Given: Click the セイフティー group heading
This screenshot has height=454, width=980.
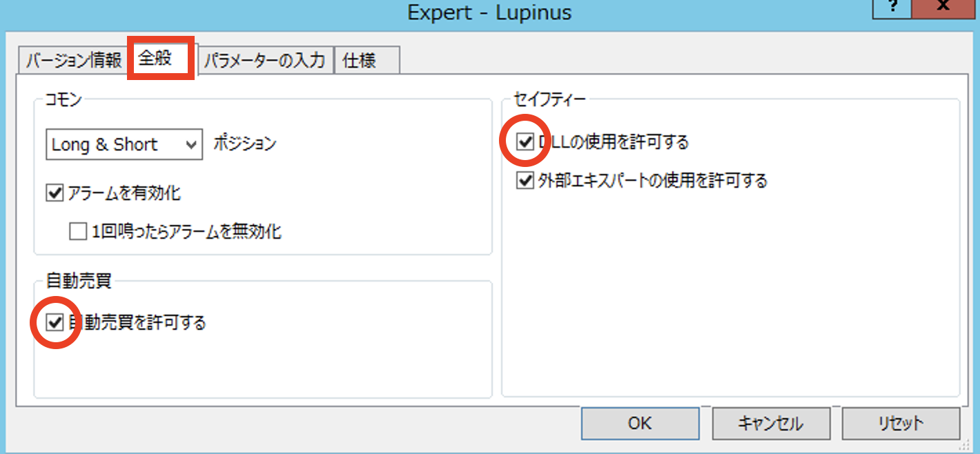Looking at the screenshot, I should 550,100.
